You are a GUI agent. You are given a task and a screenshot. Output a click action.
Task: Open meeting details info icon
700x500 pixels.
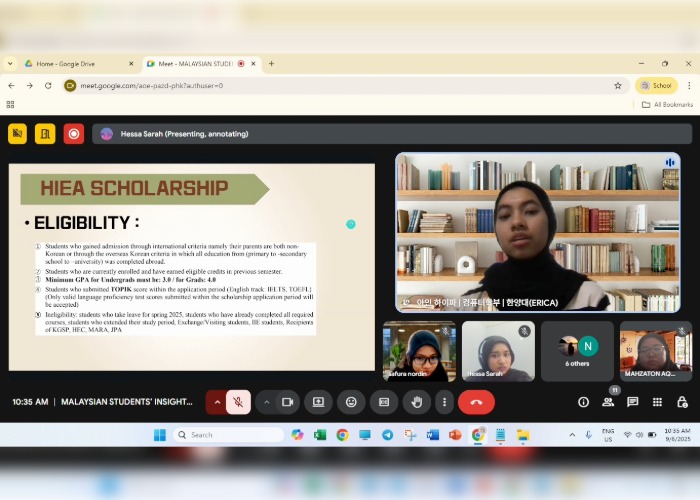583,402
